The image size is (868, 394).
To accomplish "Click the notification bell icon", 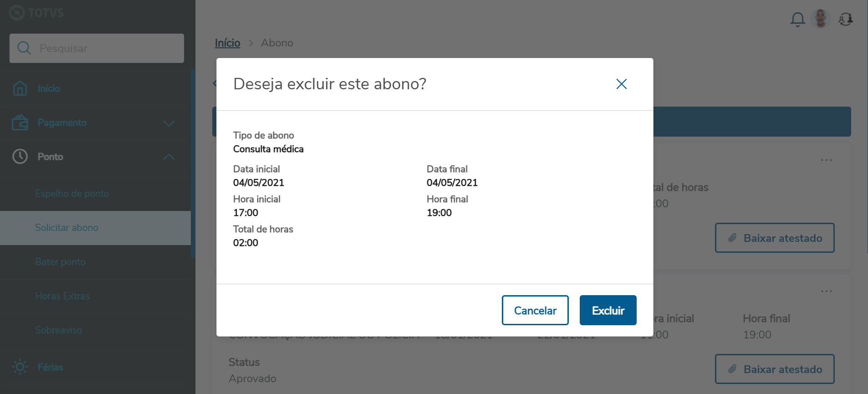I will coord(797,19).
